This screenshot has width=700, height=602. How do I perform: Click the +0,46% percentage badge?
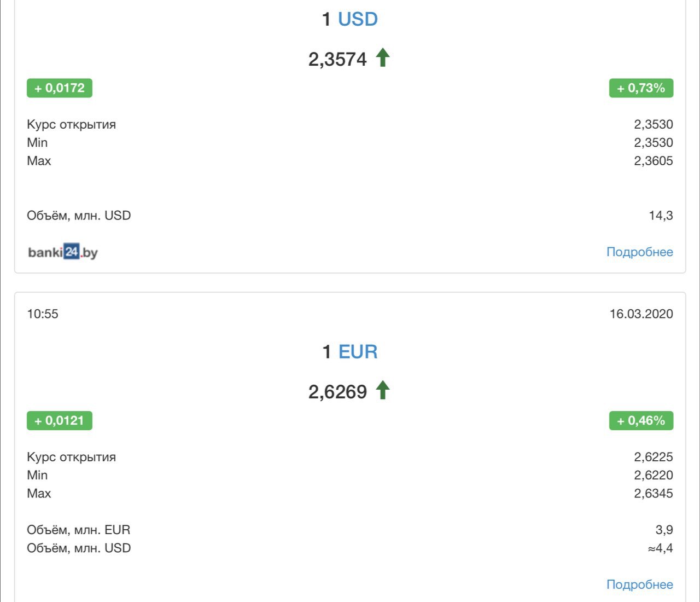[641, 421]
